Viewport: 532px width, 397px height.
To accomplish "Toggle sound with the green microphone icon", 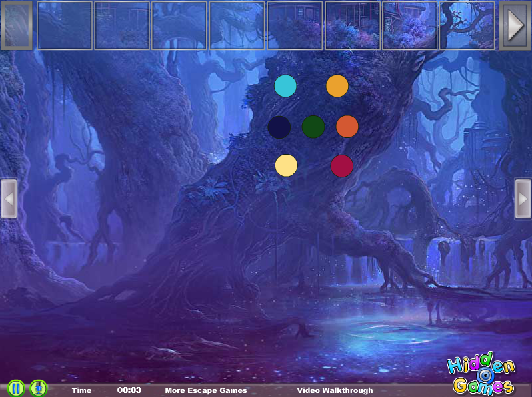I will click(x=39, y=388).
